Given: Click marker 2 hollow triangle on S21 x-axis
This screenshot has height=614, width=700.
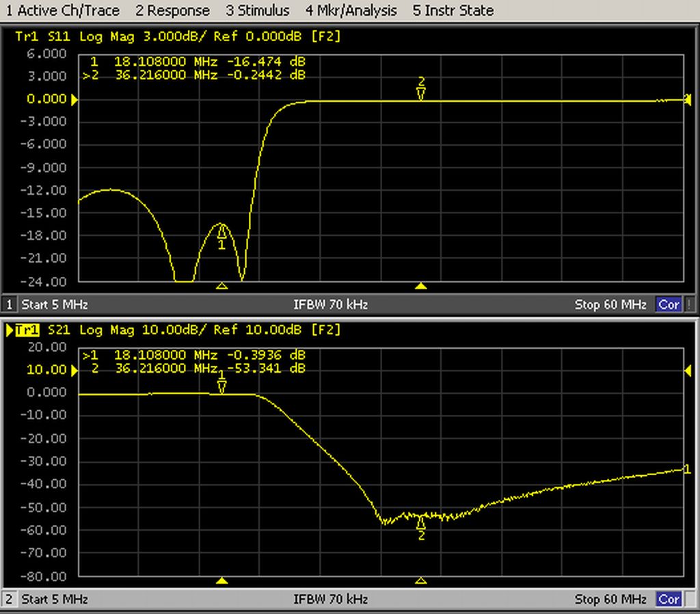Looking at the screenshot, I should click(421, 580).
